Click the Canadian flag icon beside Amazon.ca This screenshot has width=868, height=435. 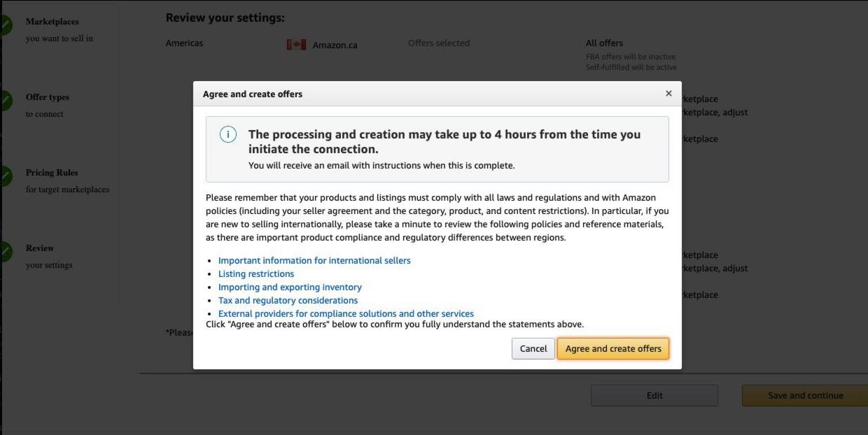[x=297, y=43]
